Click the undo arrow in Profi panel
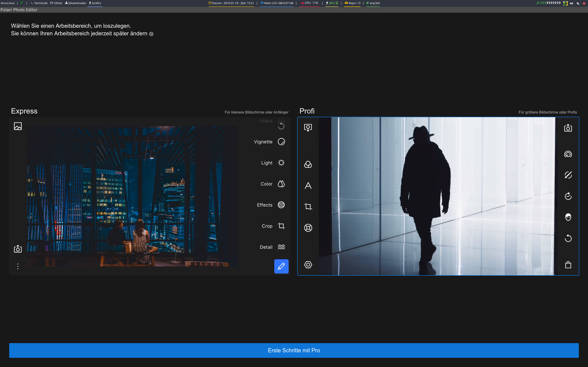 (x=568, y=238)
